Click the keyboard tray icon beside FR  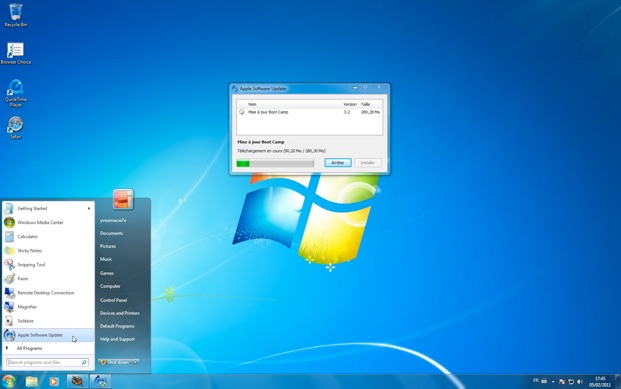coord(544,381)
